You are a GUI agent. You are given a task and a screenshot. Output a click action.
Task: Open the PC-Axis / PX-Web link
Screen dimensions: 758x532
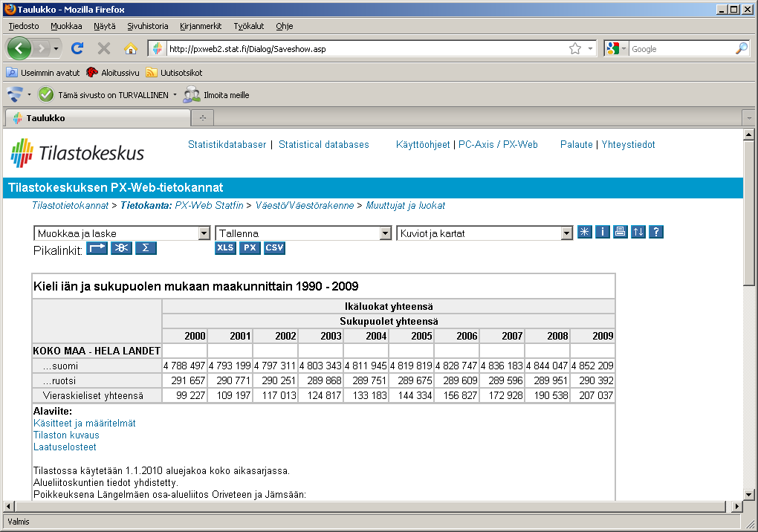498,144
